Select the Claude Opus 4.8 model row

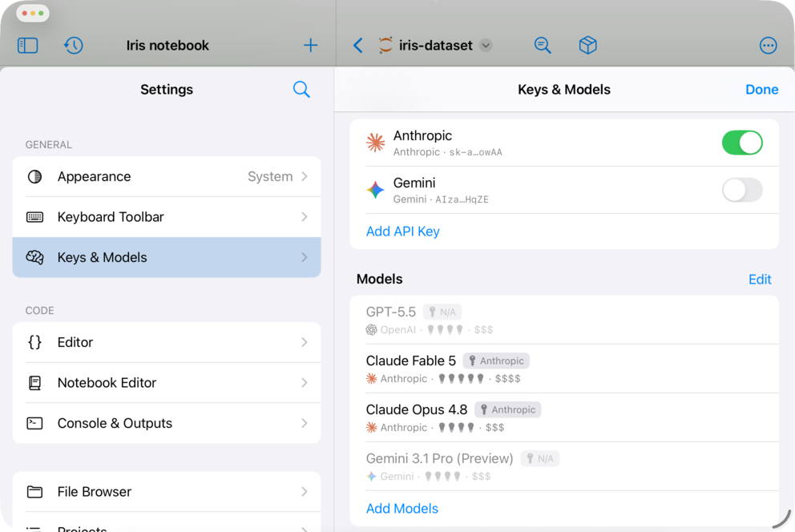(x=564, y=417)
